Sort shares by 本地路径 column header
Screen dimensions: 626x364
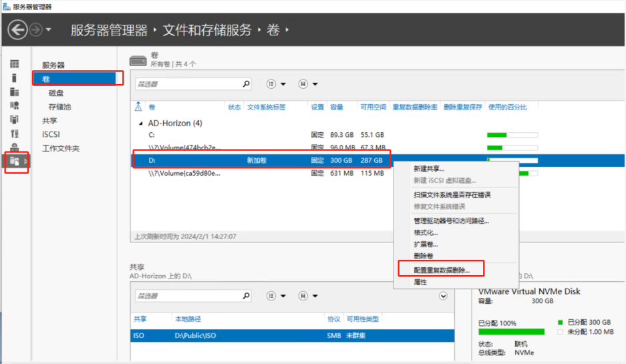click(x=188, y=319)
